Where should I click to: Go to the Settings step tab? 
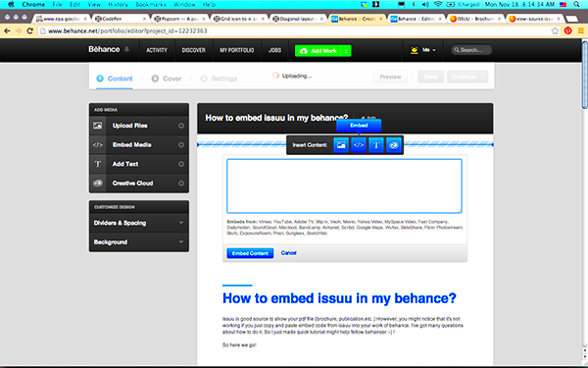[219, 79]
